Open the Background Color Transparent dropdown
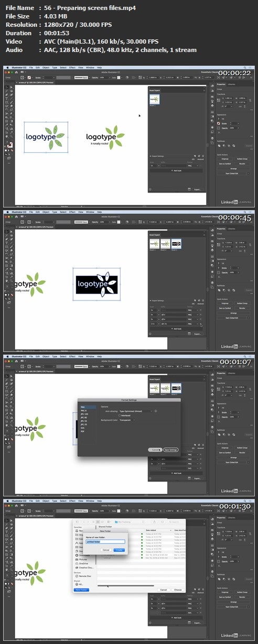 coord(126,420)
